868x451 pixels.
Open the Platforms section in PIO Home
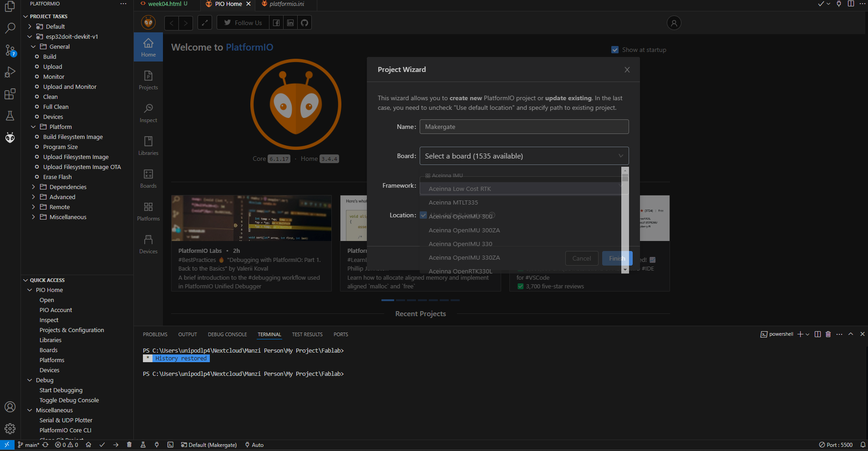(x=148, y=211)
